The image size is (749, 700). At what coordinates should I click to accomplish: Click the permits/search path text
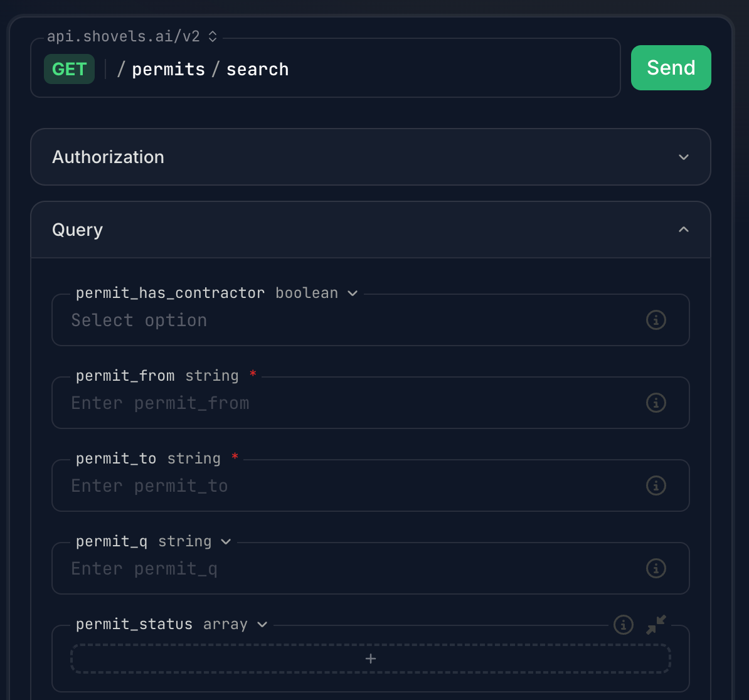pos(204,69)
